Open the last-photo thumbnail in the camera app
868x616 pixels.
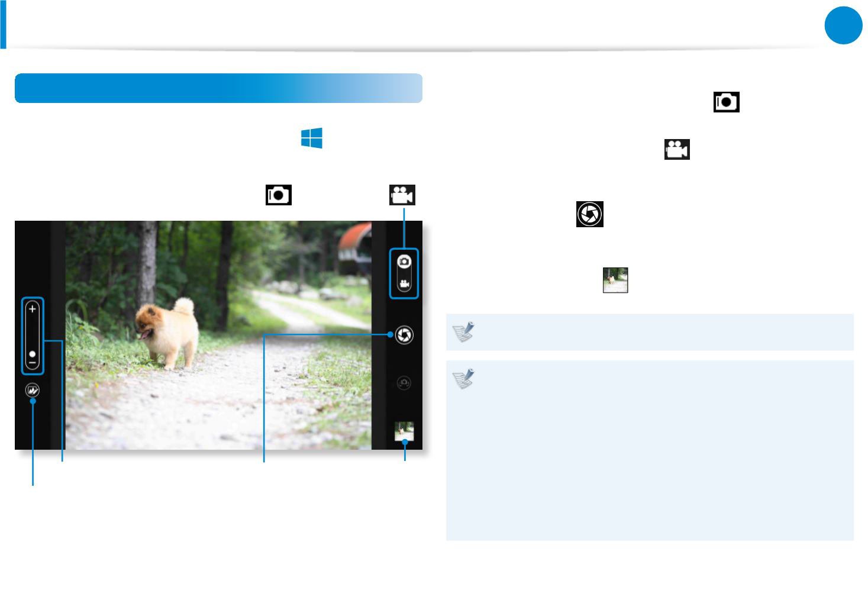(x=404, y=431)
